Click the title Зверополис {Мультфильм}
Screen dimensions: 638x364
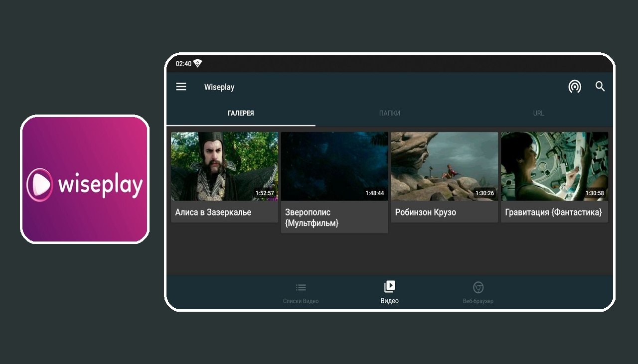312,218
